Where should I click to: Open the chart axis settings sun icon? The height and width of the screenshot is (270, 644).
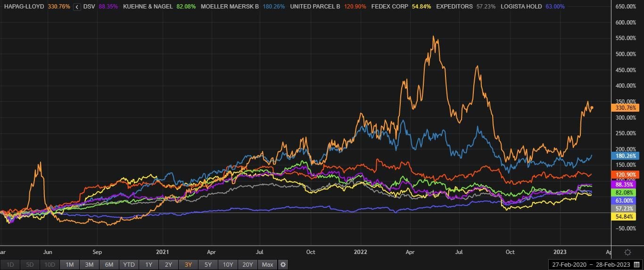pyautogui.click(x=627, y=253)
